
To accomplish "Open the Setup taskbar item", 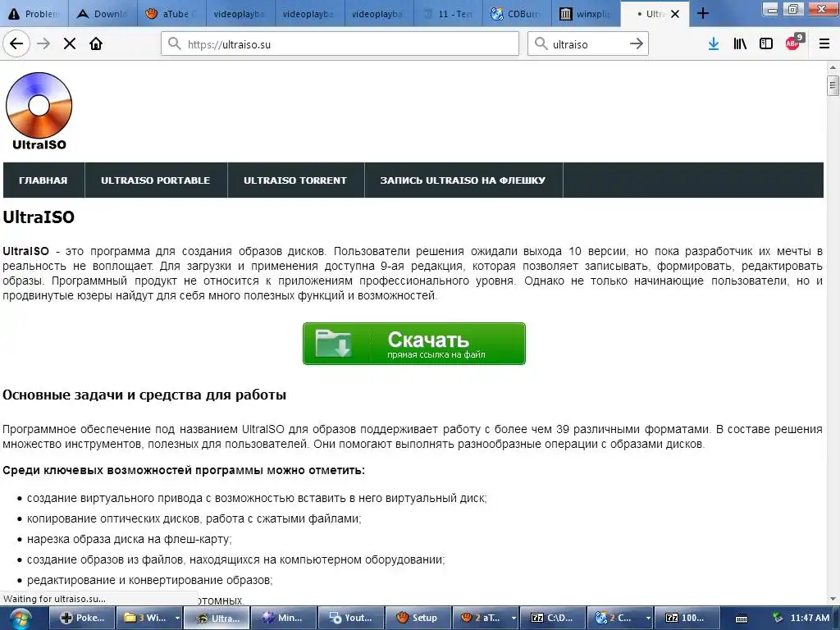I will click(x=418, y=619).
